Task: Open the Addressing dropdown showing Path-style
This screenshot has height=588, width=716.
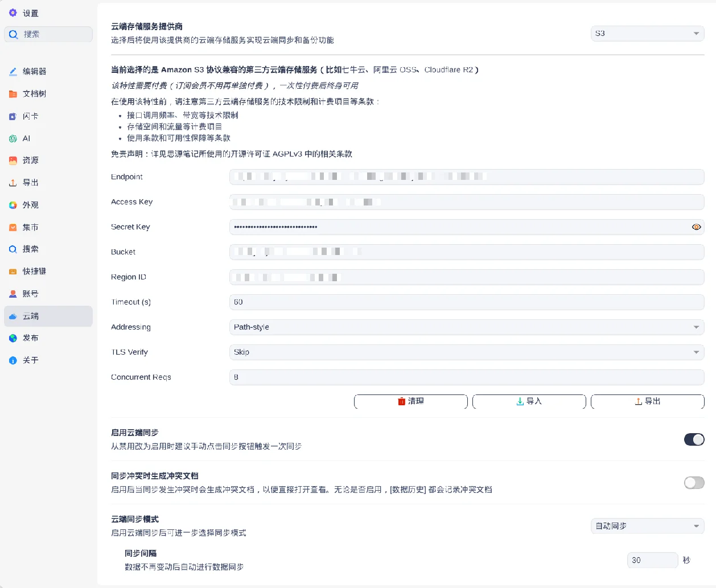Action: tap(467, 327)
